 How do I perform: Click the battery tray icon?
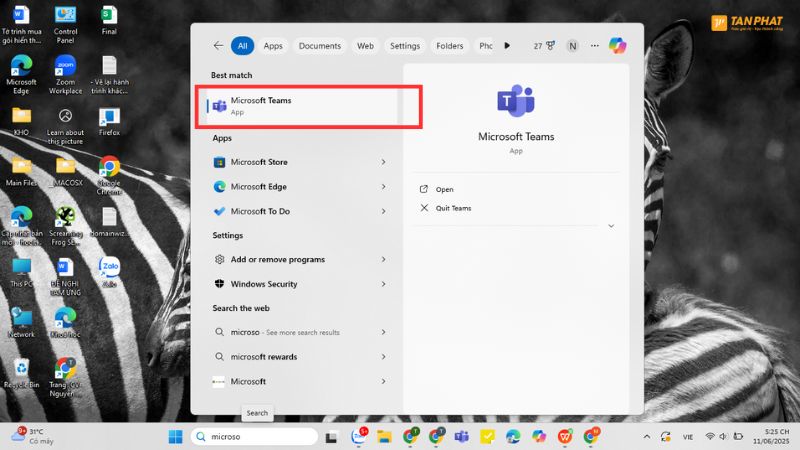pos(738,437)
